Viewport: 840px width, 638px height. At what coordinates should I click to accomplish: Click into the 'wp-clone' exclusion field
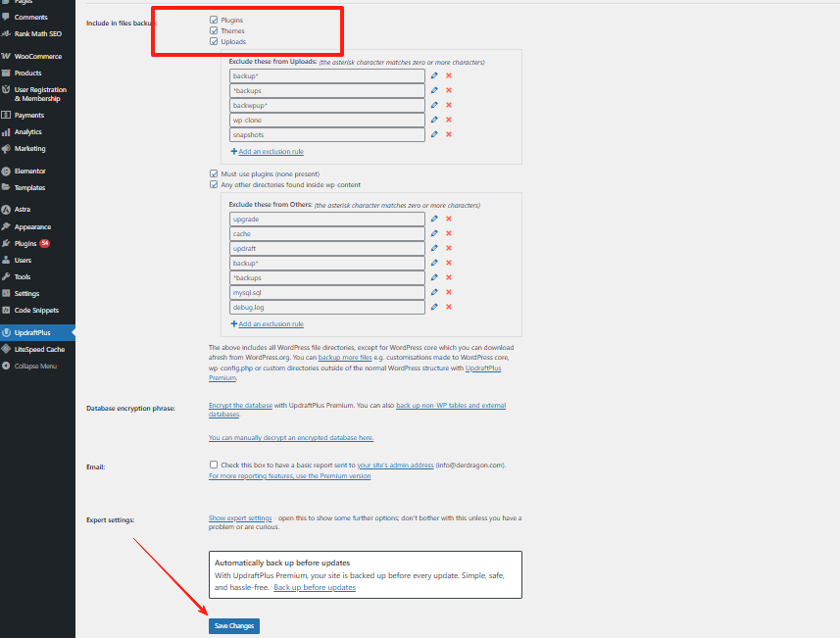[x=327, y=120]
